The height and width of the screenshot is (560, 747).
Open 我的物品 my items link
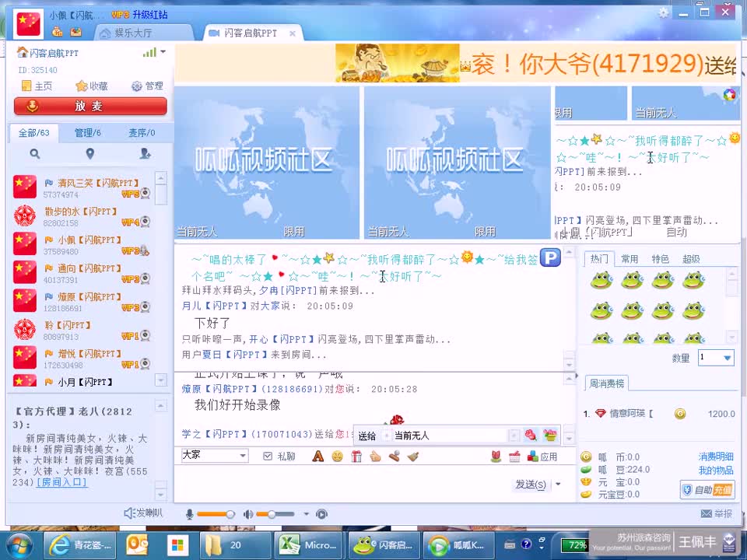716,471
